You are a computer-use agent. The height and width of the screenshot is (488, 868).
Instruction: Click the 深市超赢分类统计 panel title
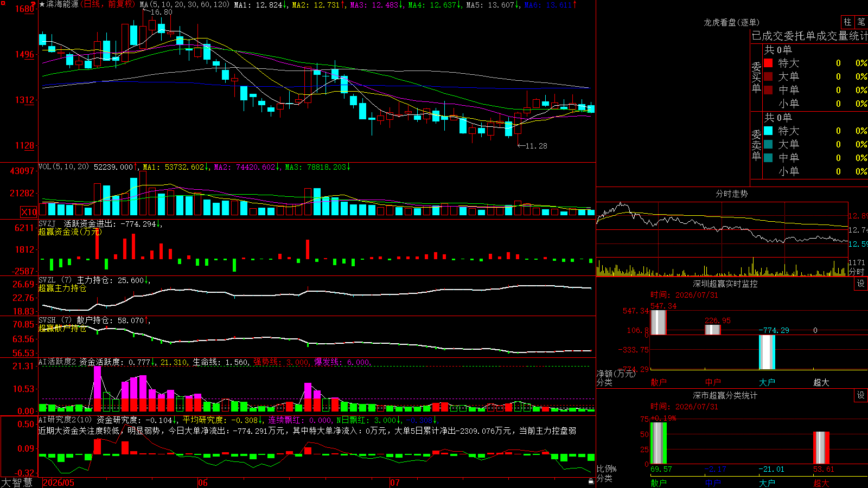(725, 395)
